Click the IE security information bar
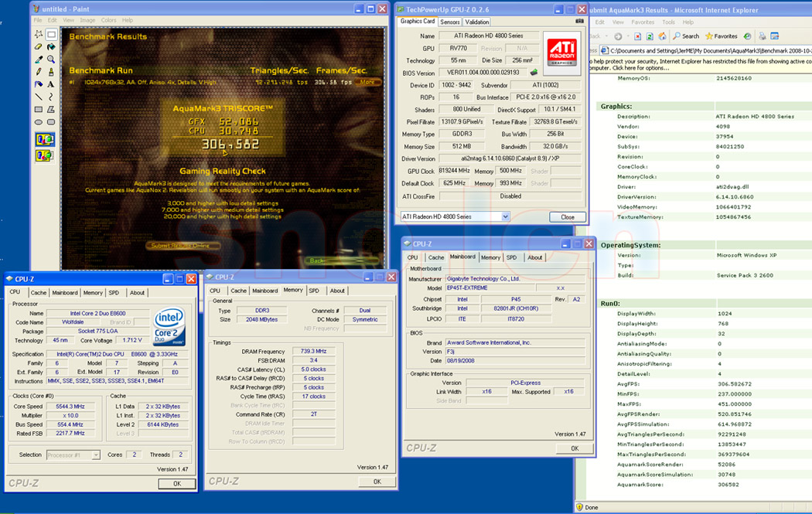 tap(700, 64)
